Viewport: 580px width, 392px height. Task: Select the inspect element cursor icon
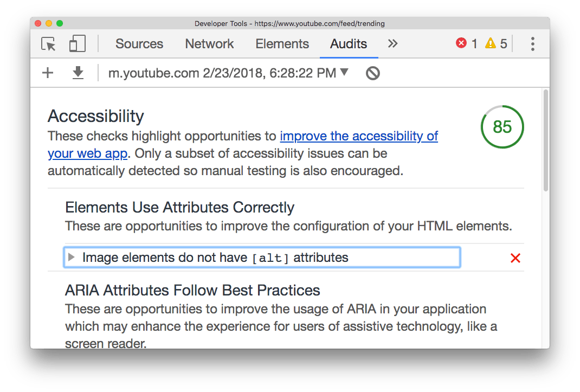pyautogui.click(x=49, y=44)
